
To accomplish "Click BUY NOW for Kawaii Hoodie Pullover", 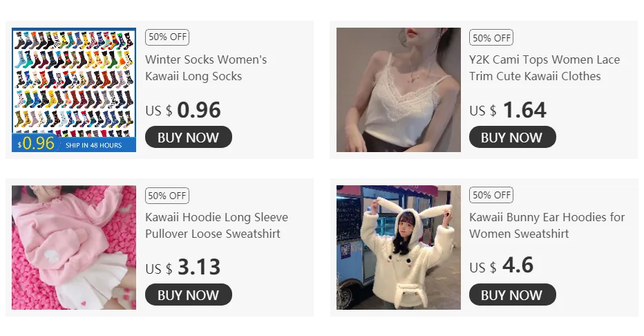I will (189, 295).
